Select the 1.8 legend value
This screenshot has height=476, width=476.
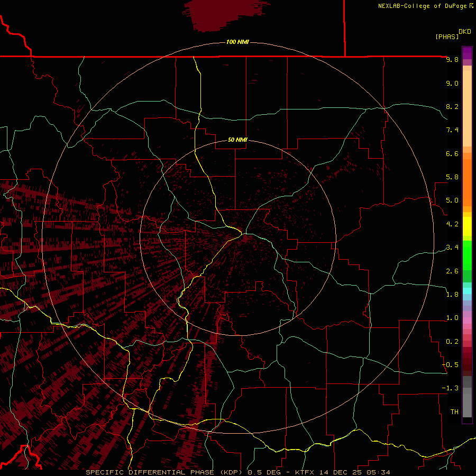point(452,295)
